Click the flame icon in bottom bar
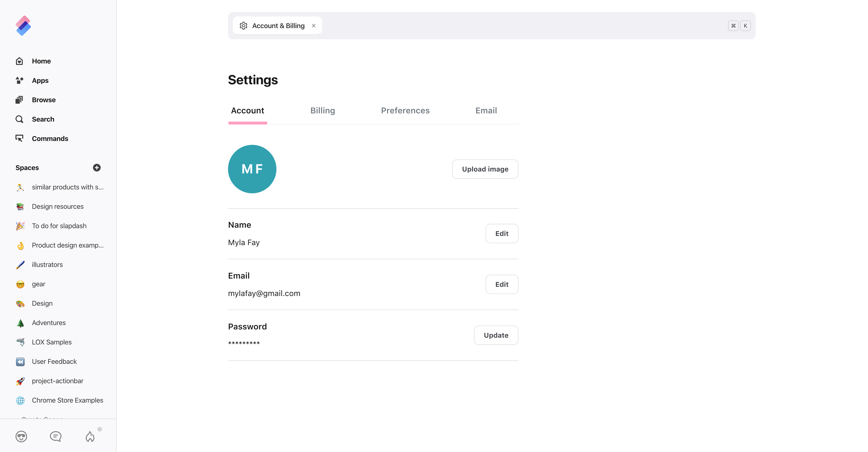 coord(90,436)
